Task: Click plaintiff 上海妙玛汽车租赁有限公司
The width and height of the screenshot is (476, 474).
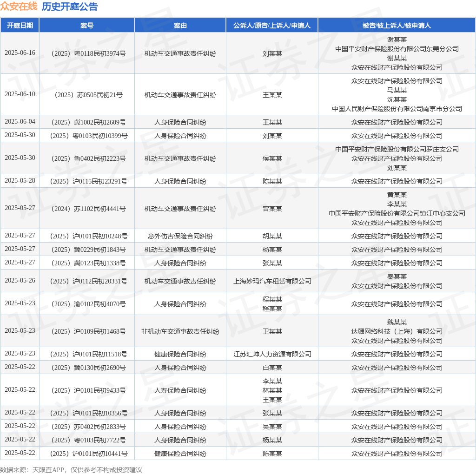Action: [272, 281]
